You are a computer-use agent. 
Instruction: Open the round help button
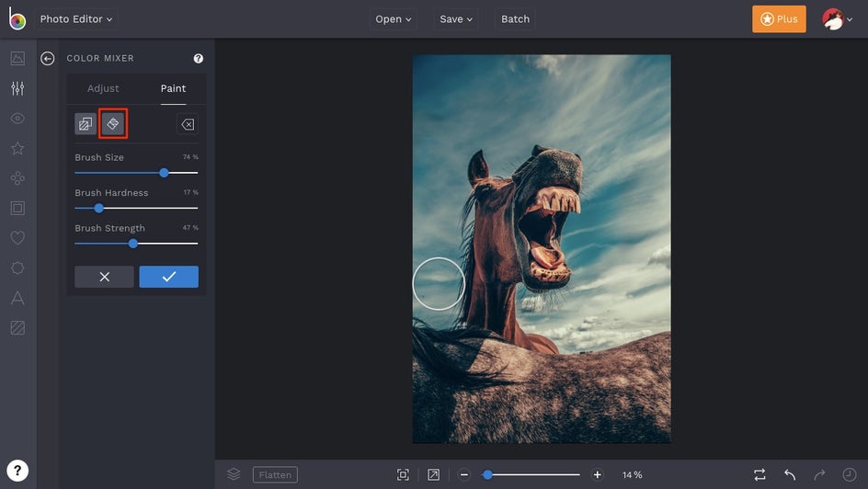tap(17, 471)
